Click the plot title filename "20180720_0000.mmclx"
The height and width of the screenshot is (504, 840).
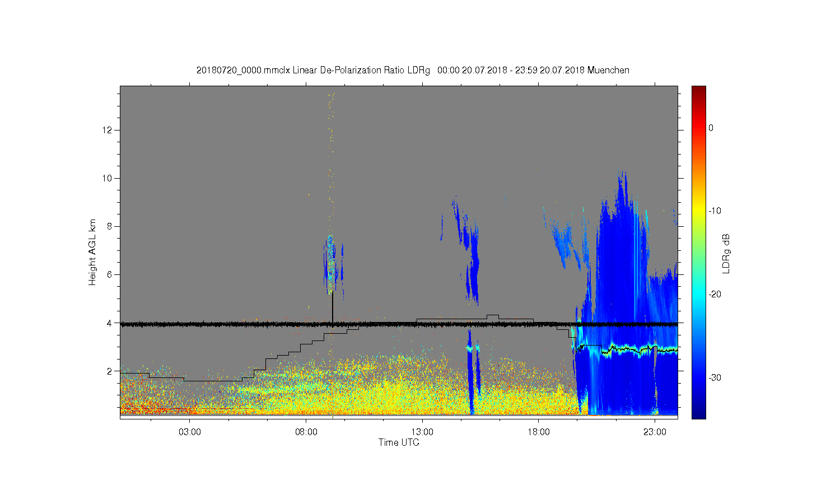point(243,71)
